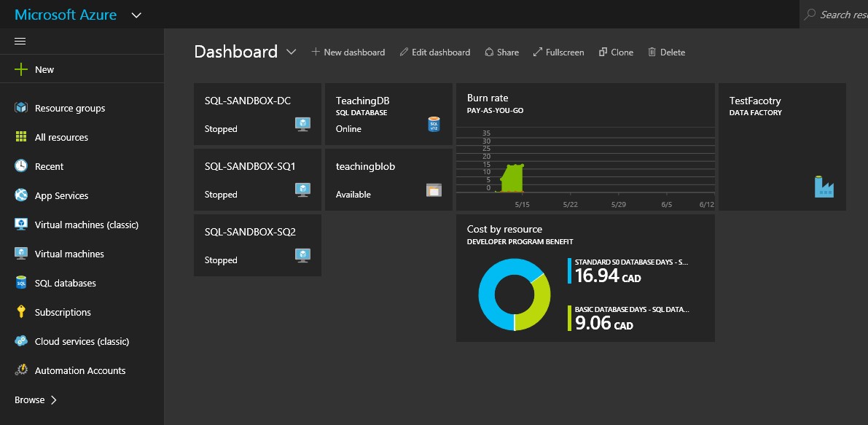Screen dimensions: 868x425
Task: Click the Clone button label
Action: point(622,52)
